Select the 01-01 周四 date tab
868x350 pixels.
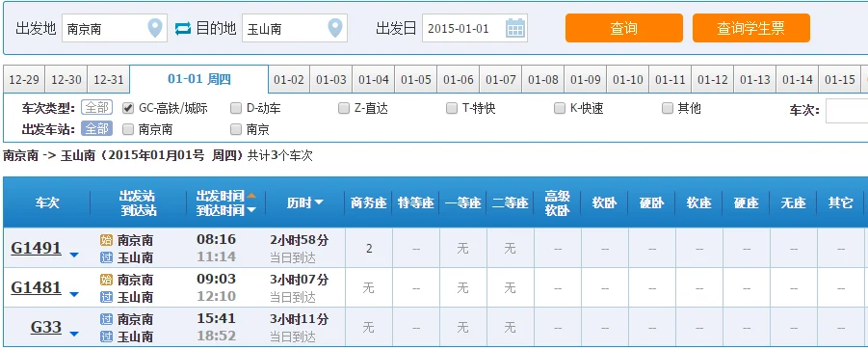[199, 79]
